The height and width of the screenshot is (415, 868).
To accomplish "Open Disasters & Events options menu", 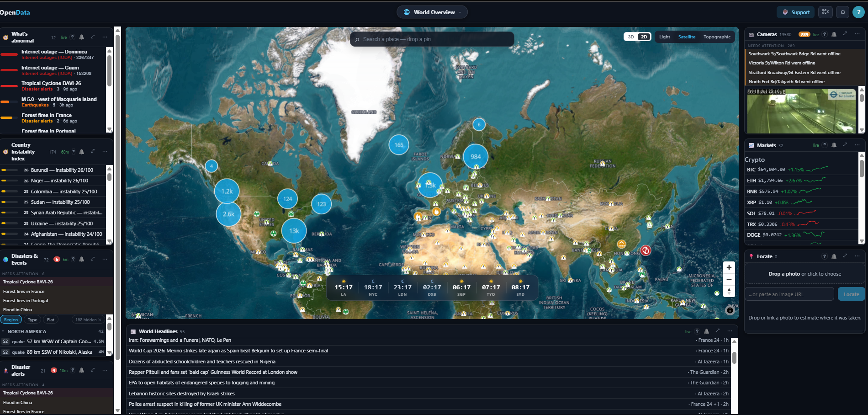I will click(105, 259).
